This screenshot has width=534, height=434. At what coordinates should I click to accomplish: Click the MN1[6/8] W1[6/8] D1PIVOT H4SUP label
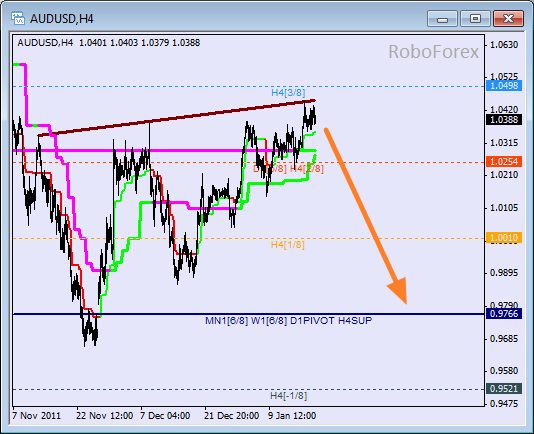click(288, 321)
